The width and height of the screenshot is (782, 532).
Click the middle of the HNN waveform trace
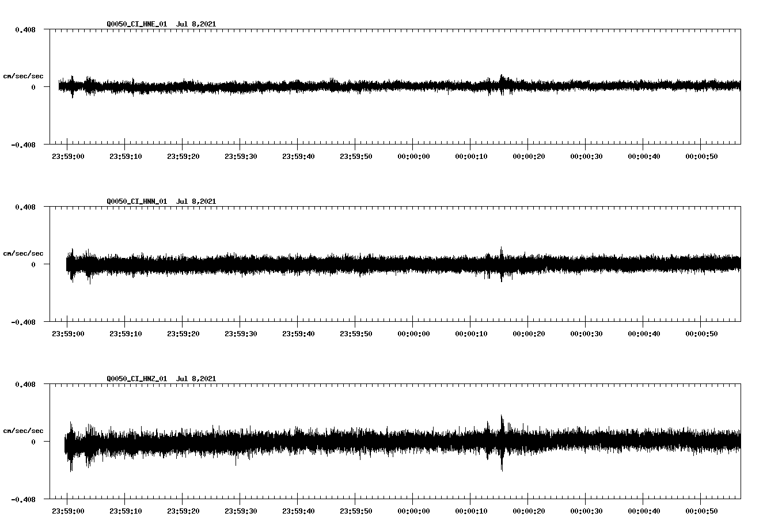point(397,265)
